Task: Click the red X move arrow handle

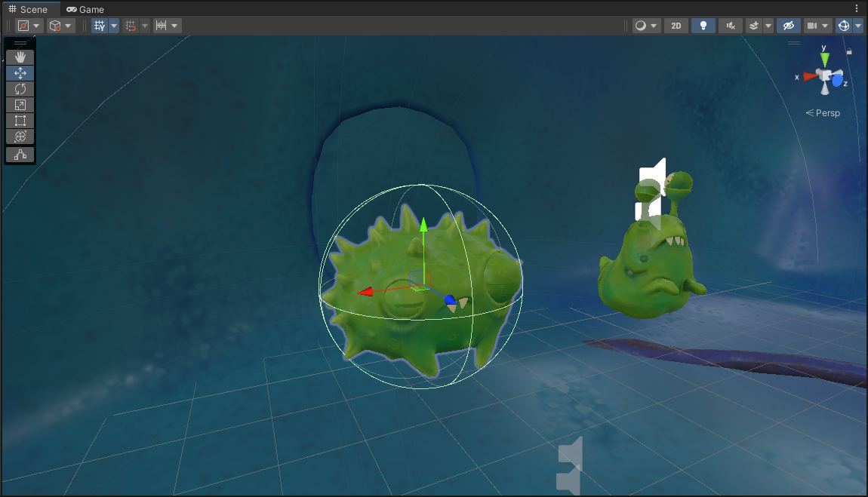Action: point(365,291)
